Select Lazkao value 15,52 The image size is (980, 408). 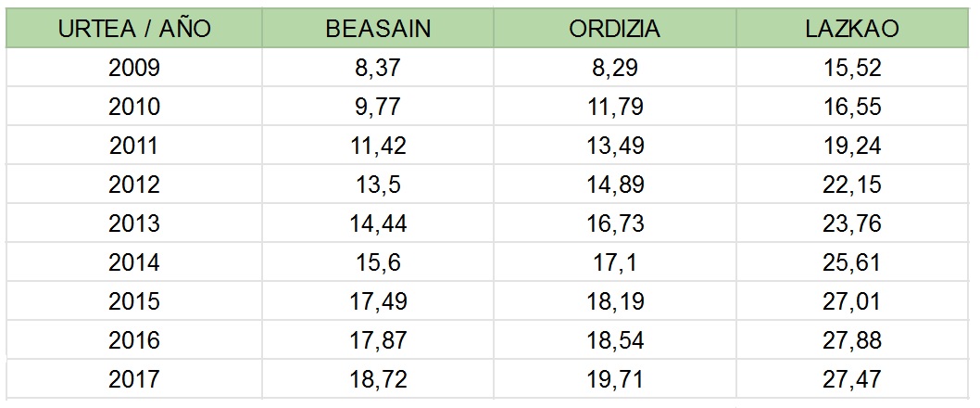(x=852, y=68)
